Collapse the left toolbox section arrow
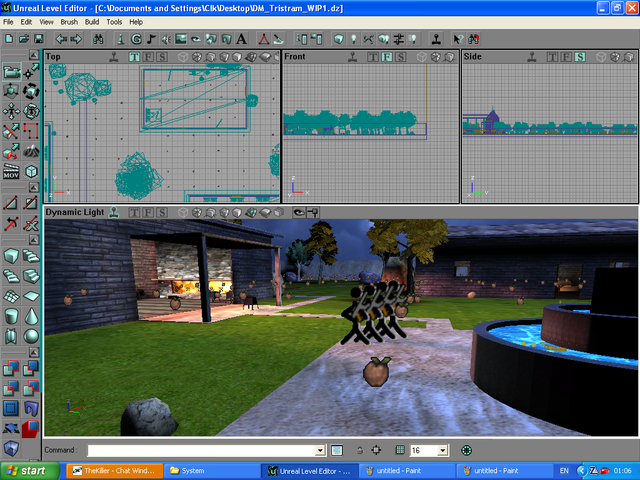640x480 pixels. 32,54
